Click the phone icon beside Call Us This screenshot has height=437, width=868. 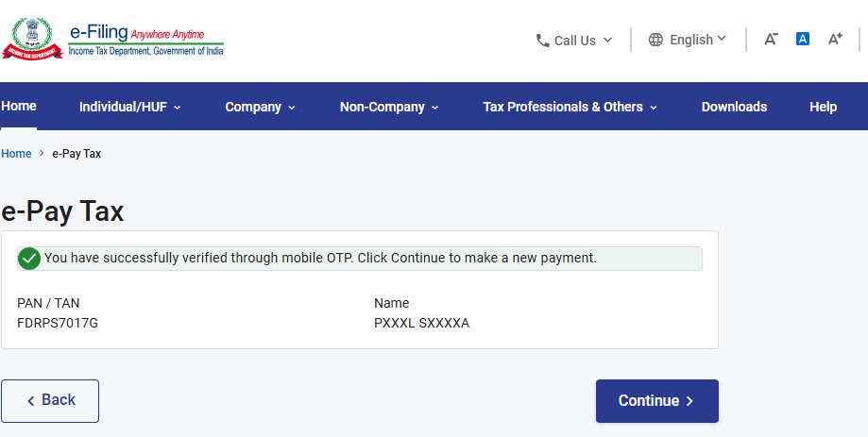(x=542, y=41)
